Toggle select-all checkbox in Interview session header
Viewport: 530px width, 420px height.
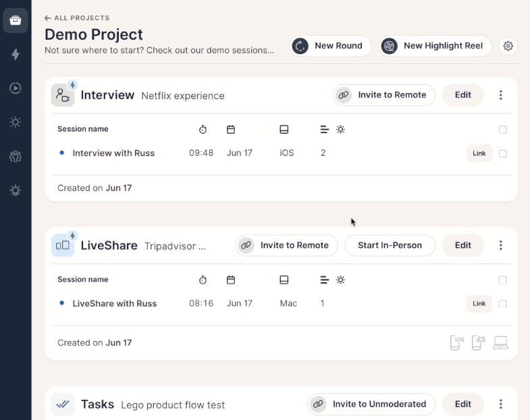coord(502,130)
